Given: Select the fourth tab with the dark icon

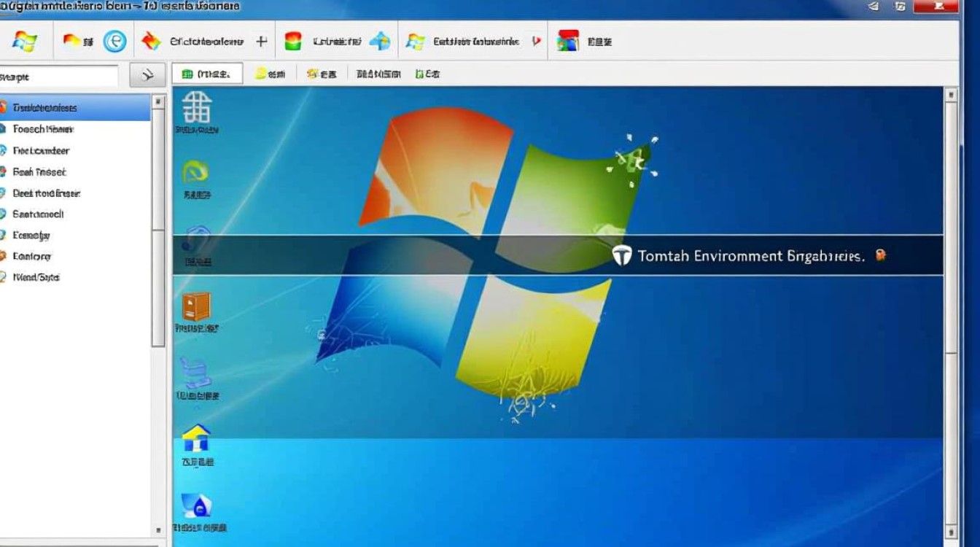Looking at the screenshot, I should tap(378, 74).
